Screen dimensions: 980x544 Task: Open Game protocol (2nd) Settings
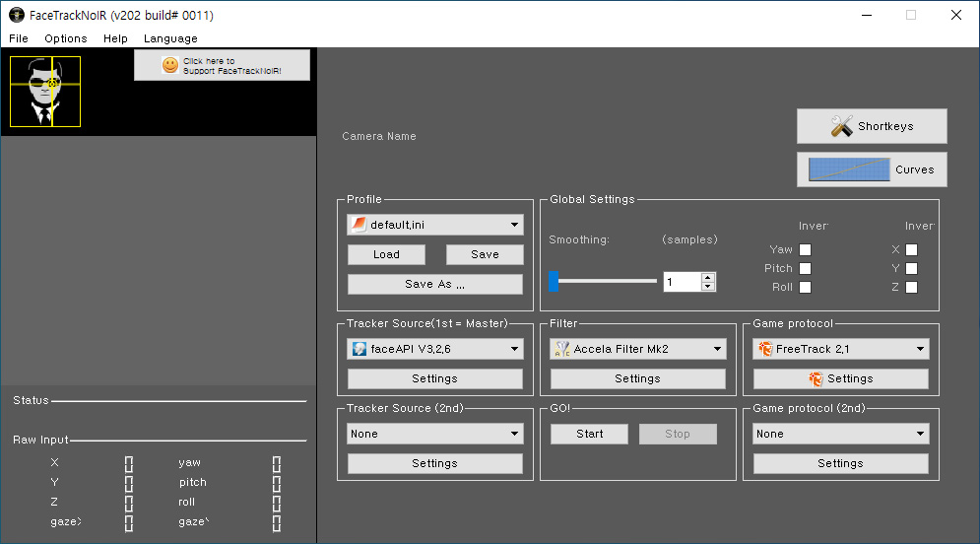(840, 463)
